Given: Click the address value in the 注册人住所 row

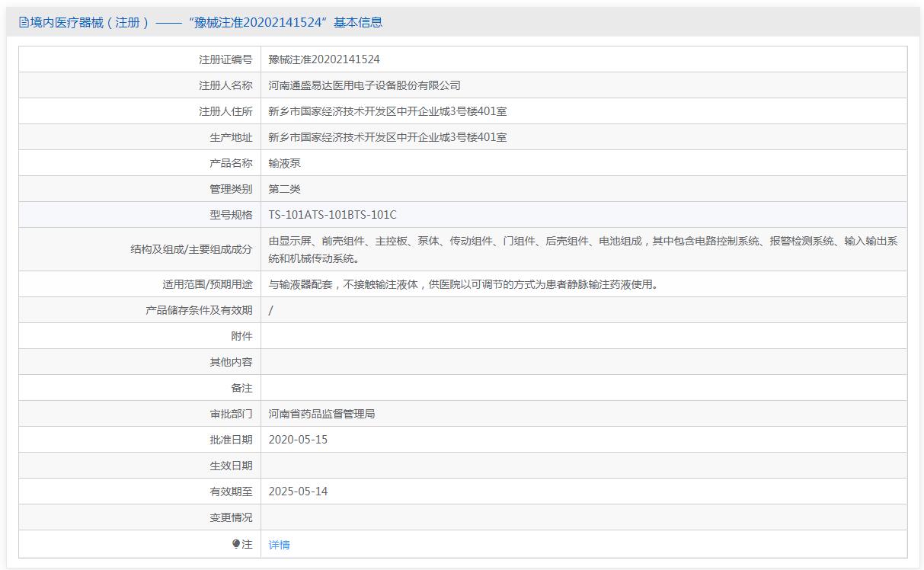Looking at the screenshot, I should (x=387, y=111).
